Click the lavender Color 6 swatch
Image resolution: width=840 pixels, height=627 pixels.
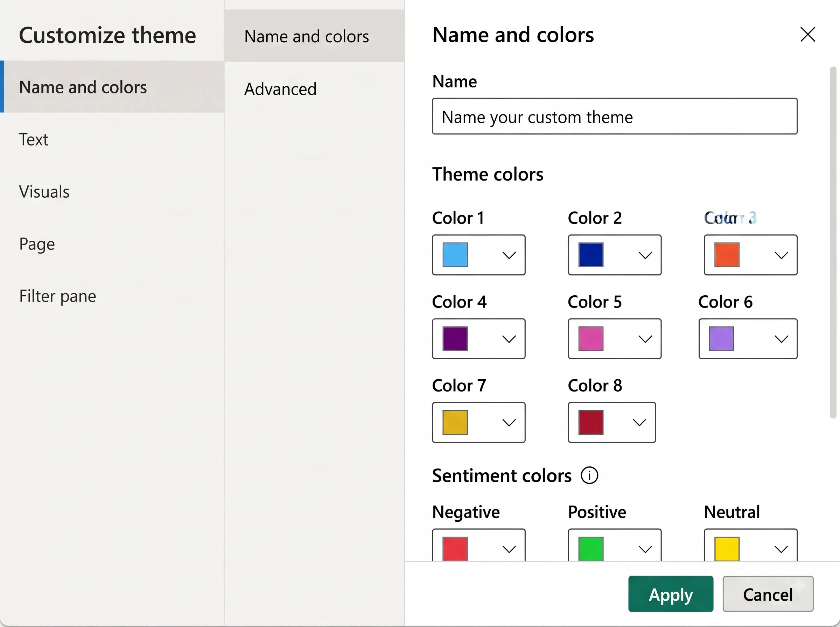pyautogui.click(x=722, y=339)
